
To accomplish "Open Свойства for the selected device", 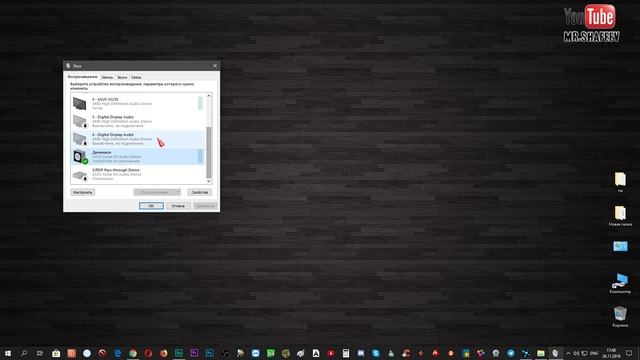I will click(200, 192).
